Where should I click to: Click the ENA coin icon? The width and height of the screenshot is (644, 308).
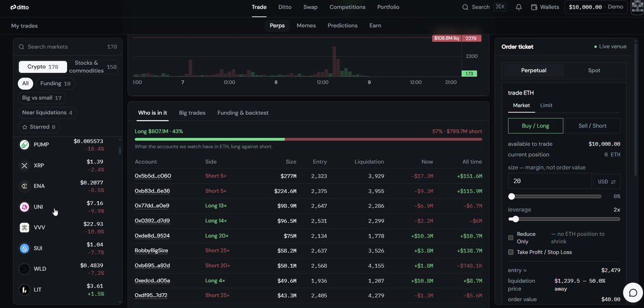(24, 186)
